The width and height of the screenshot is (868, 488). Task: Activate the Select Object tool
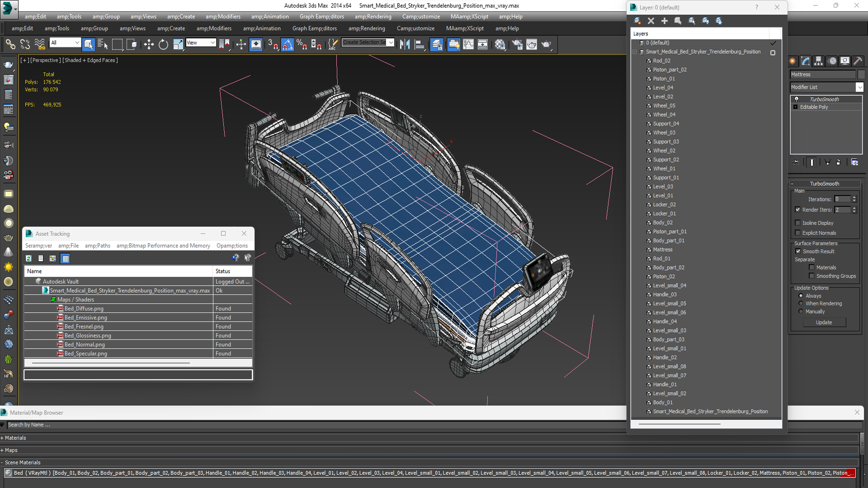(x=89, y=44)
